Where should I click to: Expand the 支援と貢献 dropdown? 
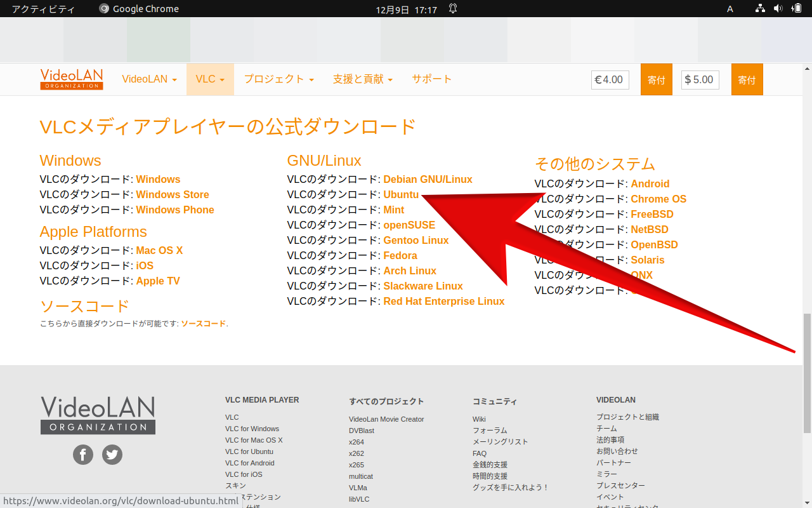(x=363, y=79)
